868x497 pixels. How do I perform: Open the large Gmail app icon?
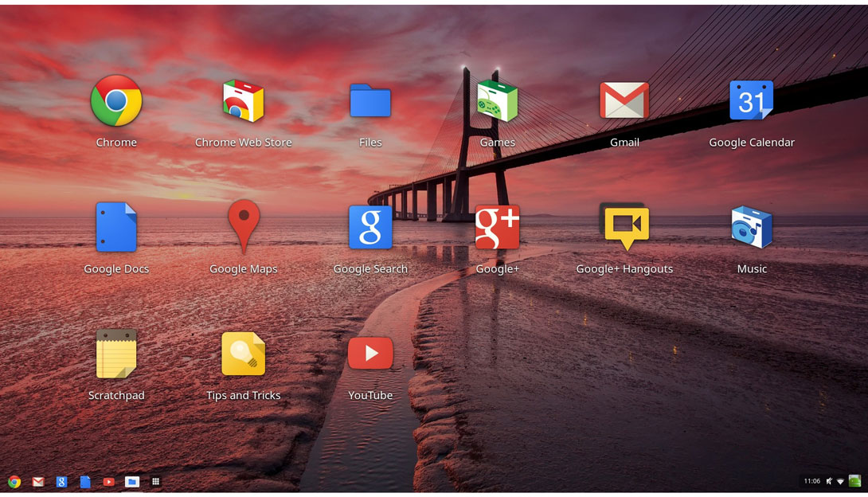[x=624, y=100]
